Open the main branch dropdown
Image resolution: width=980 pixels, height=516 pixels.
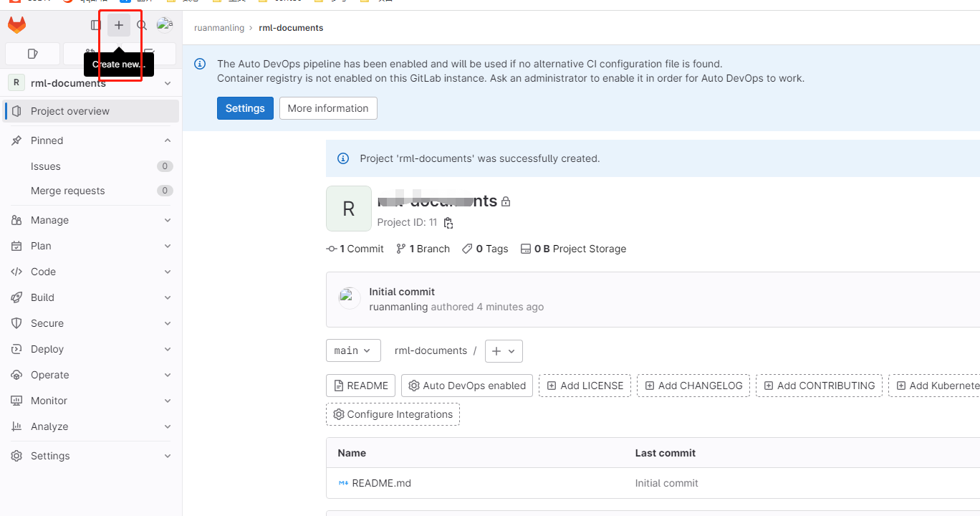(x=353, y=350)
